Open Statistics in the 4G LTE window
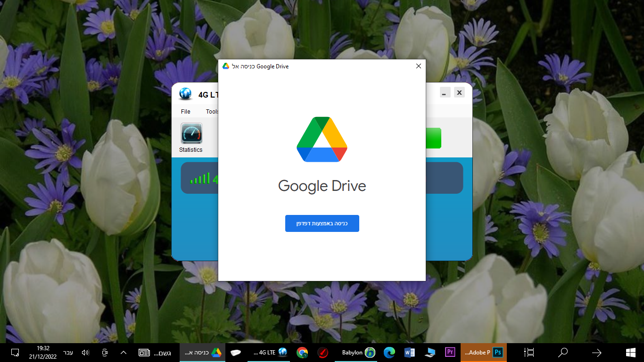This screenshot has width=644, height=362. point(191,138)
